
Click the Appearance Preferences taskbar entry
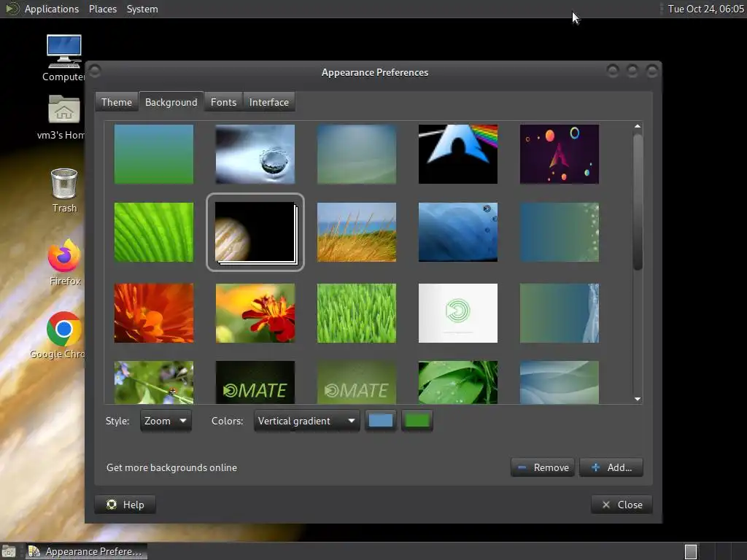[x=86, y=551]
